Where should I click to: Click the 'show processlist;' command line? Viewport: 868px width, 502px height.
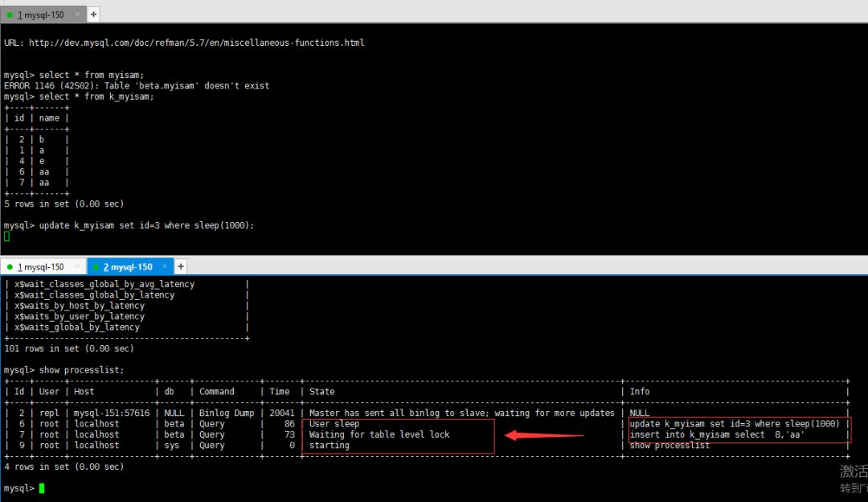(63, 370)
